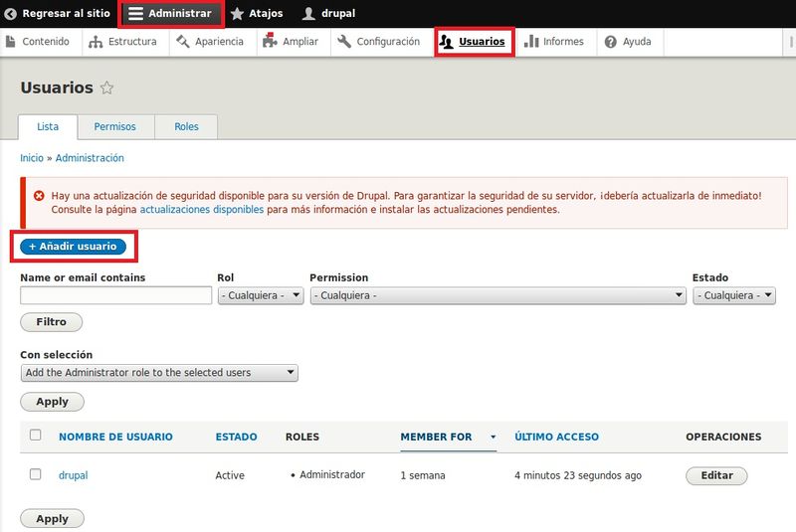Screen dimensions: 796x532
Task: Sort by Último acceso column header
Action: (556, 437)
